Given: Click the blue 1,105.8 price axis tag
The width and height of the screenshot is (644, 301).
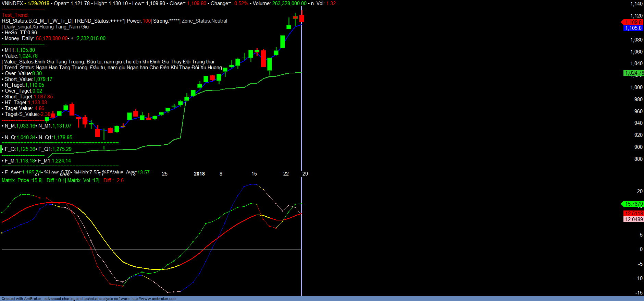Looking at the screenshot, I should pyautogui.click(x=633, y=28).
